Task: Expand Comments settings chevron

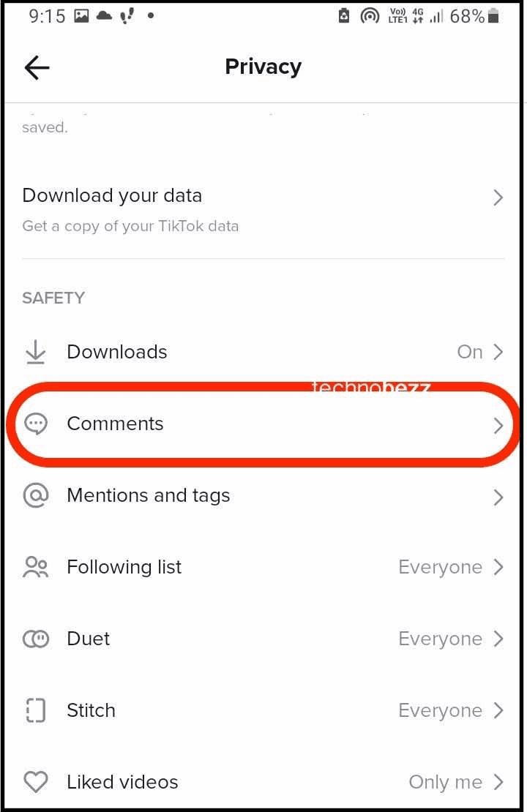Action: (x=498, y=425)
